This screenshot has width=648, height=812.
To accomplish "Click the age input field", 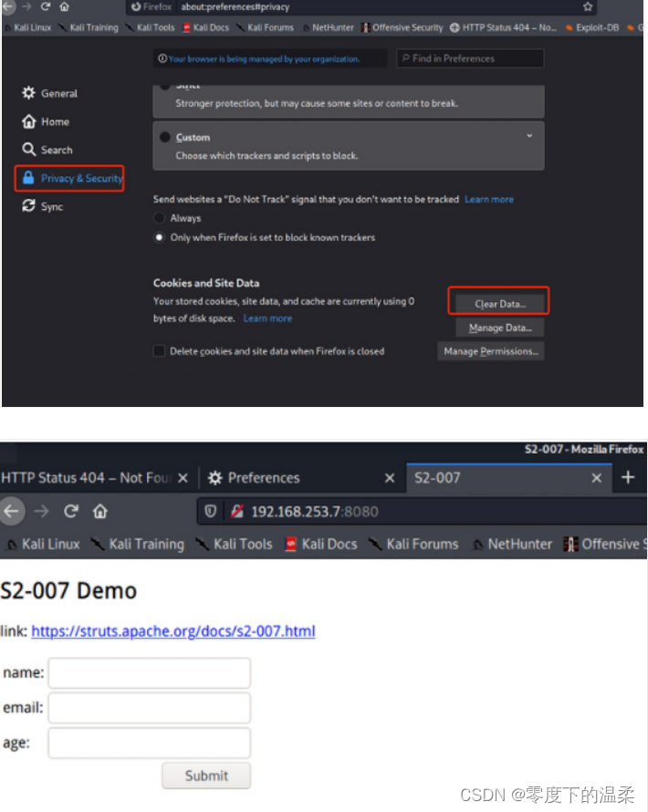I will coord(150,743).
